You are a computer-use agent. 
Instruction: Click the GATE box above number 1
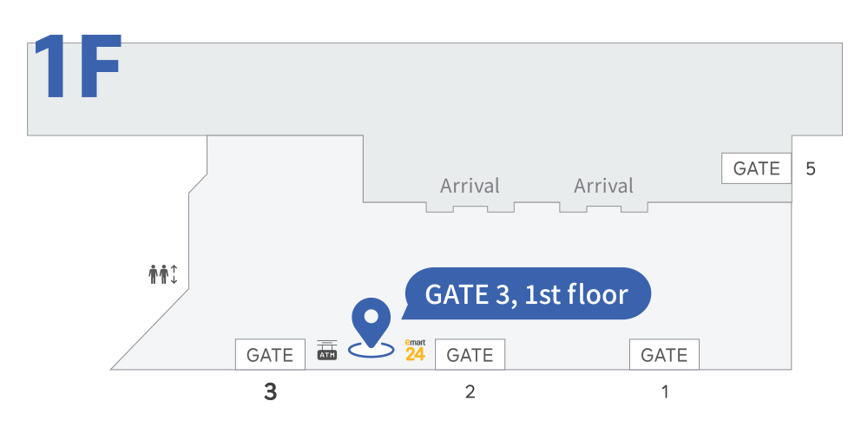(664, 354)
